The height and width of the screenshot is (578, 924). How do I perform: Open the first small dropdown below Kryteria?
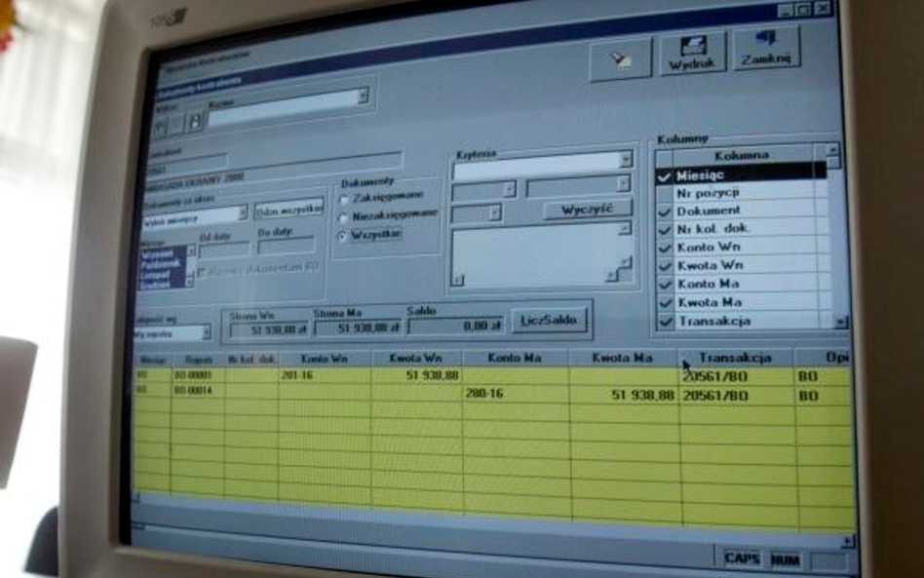(509, 188)
